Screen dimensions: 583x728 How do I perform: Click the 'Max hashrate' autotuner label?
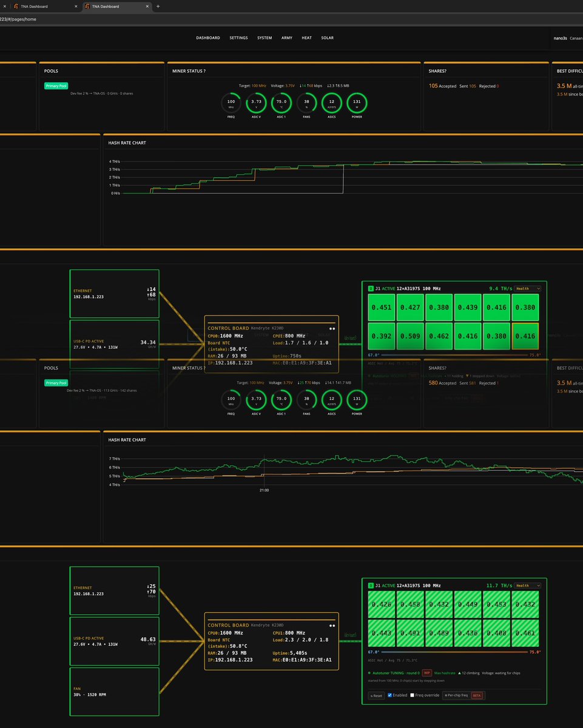444,673
